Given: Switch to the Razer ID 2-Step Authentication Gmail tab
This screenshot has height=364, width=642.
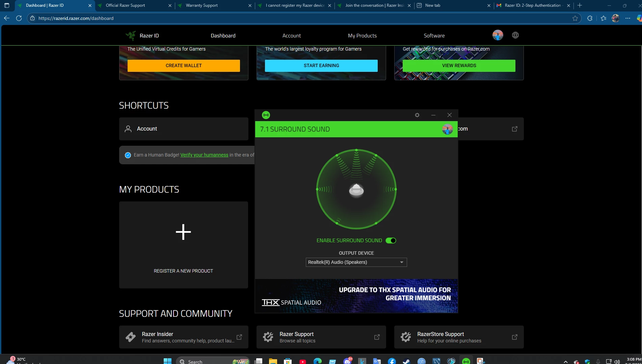Looking at the screenshot, I should click(x=533, y=5).
